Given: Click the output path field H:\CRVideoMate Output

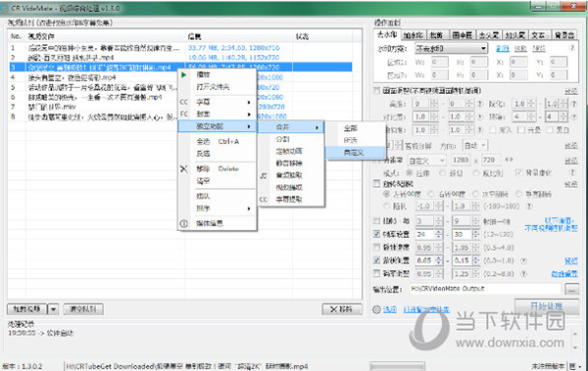Looking at the screenshot, I should [485, 289].
